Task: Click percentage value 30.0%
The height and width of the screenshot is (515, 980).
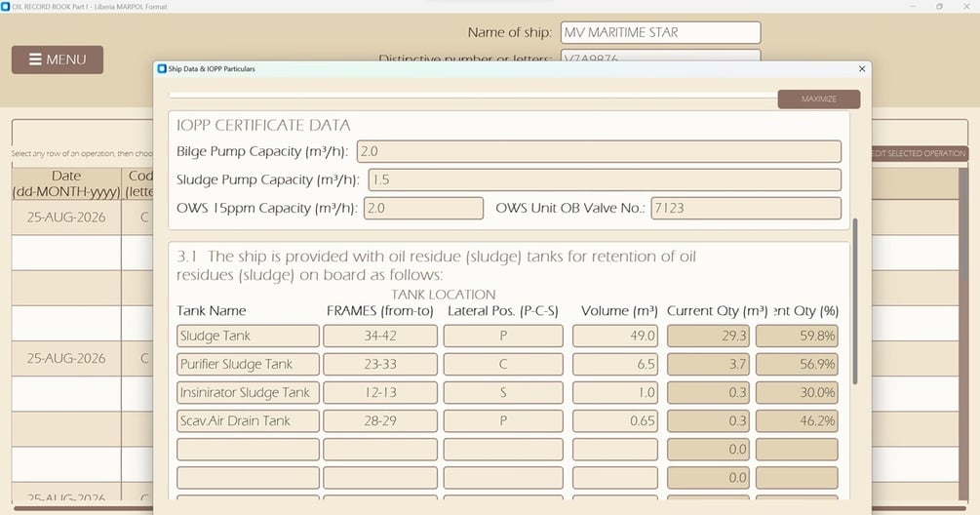Action: click(x=797, y=392)
